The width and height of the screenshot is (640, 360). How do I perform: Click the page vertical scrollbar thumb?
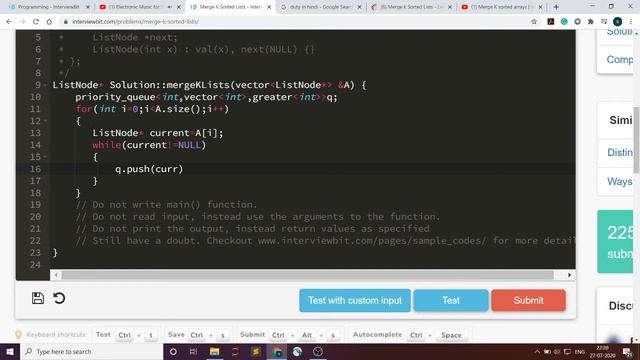click(636, 140)
